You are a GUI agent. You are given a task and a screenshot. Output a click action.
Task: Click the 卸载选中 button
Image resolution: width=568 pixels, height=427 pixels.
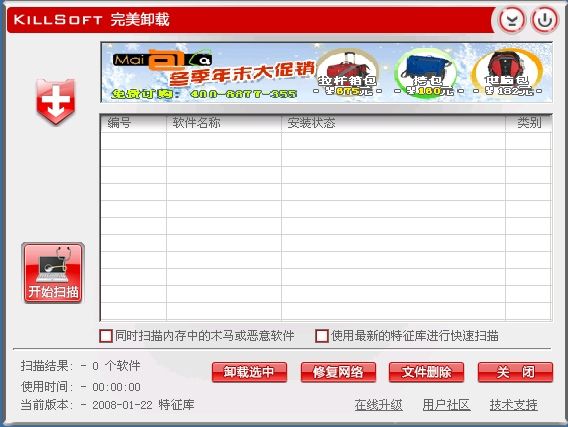coord(249,372)
